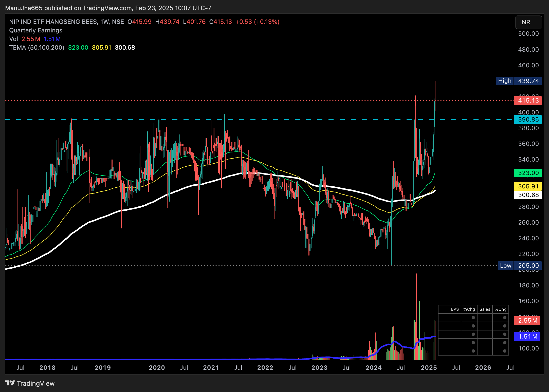Click the 2026 label on time axis
This screenshot has height=392, width=549.
point(483,368)
